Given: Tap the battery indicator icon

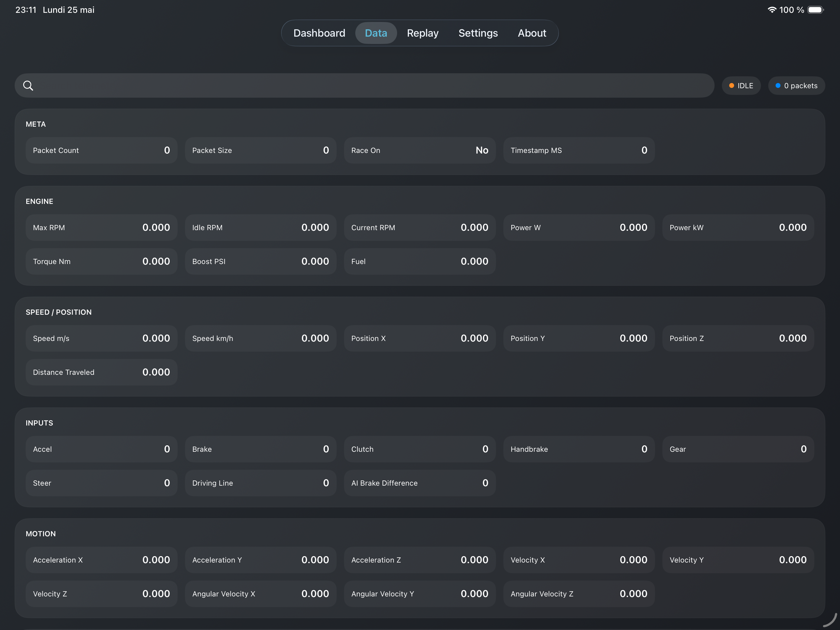Looking at the screenshot, I should [815, 10].
